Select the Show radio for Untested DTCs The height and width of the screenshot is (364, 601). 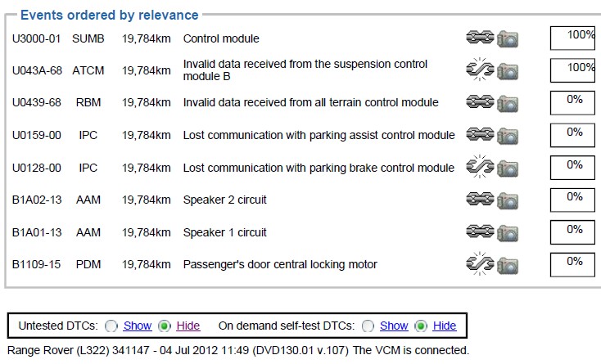click(x=111, y=326)
